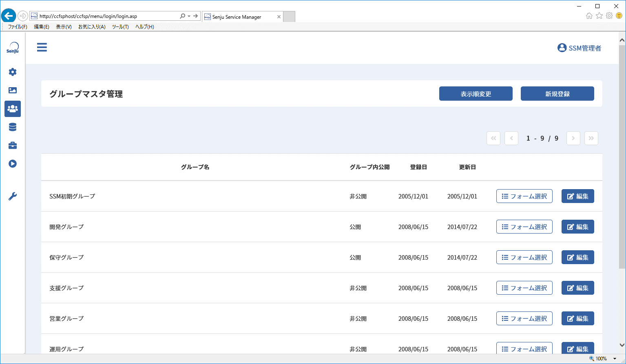Open the address bar search dropdown arrow

click(x=189, y=16)
